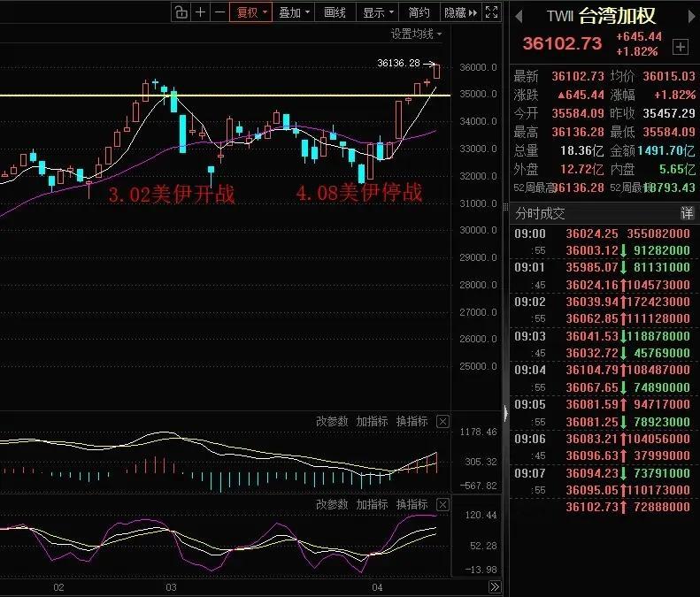Screen dimensions: 700x597
Task: Click the double-arrow scroll-to-latest icon
Action: click(x=494, y=586)
